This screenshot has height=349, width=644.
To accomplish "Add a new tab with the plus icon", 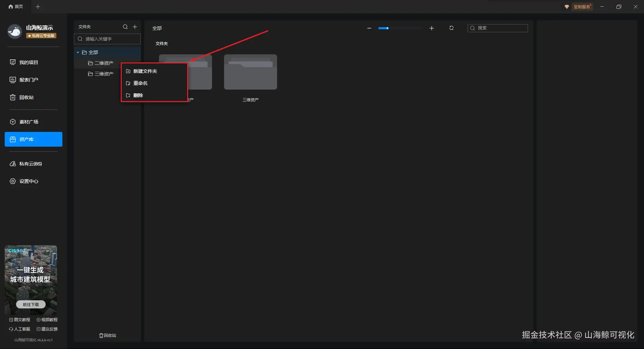I will point(38,7).
